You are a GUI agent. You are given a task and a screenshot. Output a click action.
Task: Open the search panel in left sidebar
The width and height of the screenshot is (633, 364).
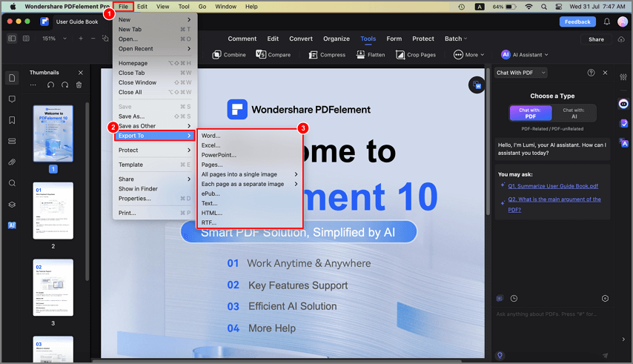12,183
